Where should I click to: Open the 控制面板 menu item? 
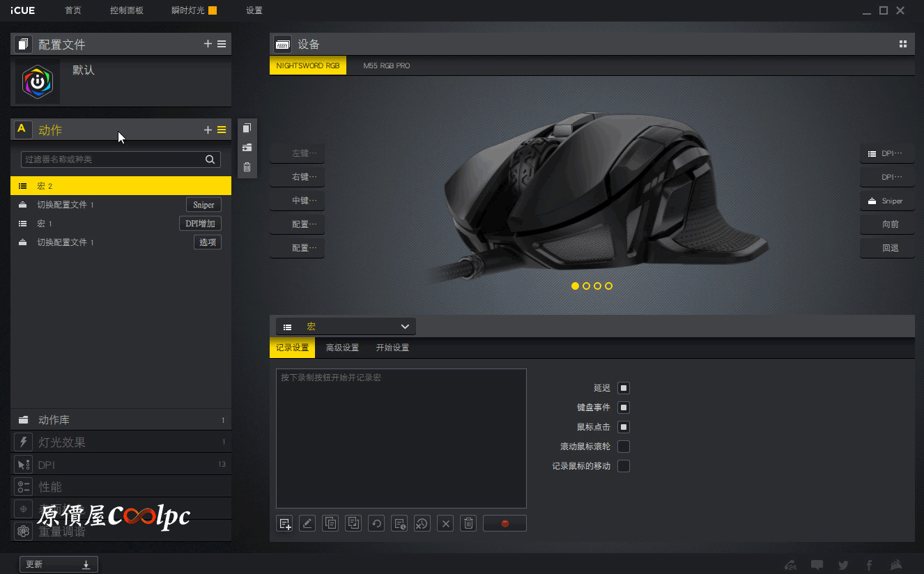[127, 10]
